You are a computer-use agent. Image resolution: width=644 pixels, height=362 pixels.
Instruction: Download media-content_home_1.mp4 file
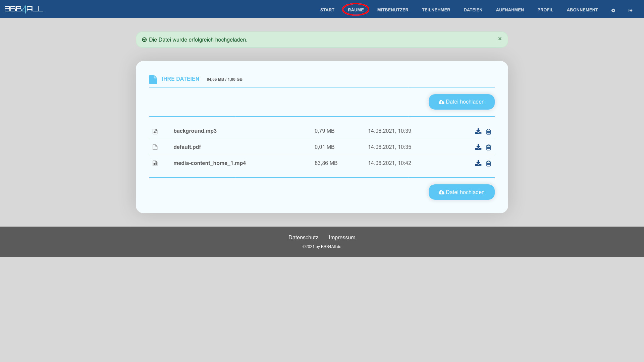coord(478,163)
